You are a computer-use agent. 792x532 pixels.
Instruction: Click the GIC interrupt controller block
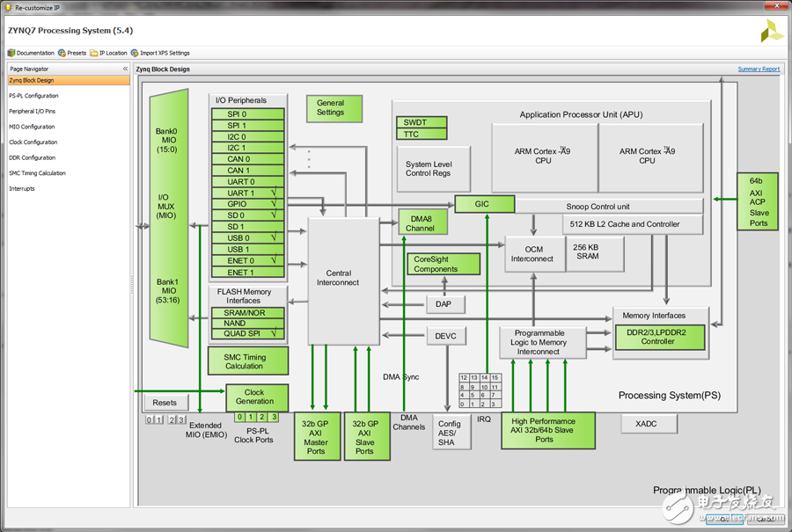pos(484,204)
